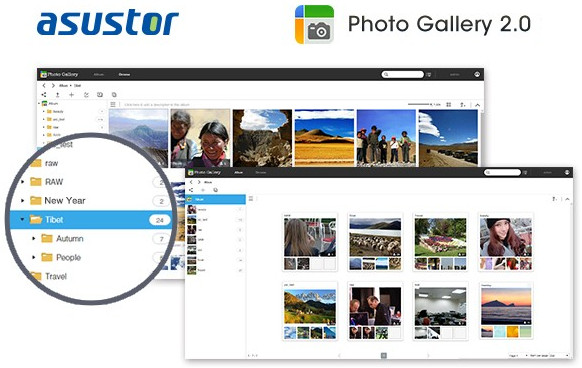Click the Tibet breadcrumb in Tibet window
The height and width of the screenshot is (368, 582).
point(77,85)
